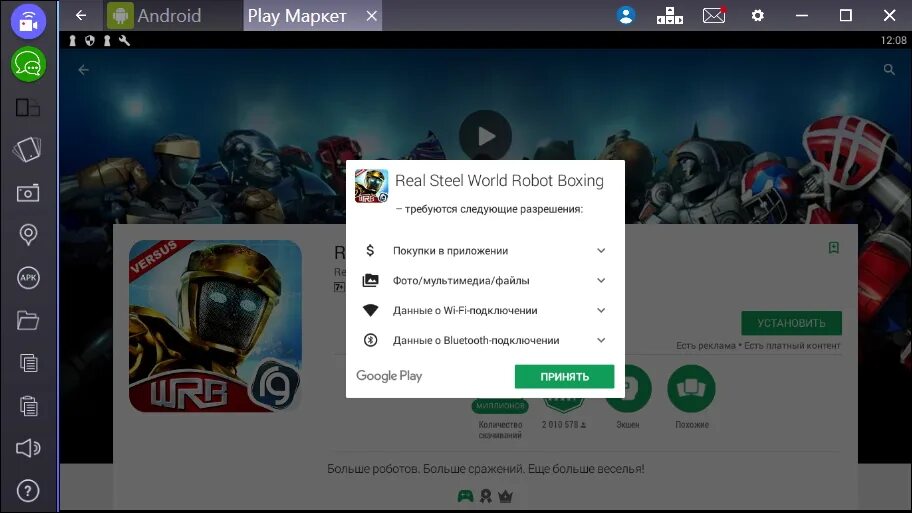This screenshot has width=912, height=513.
Task: Close the Play Маркет tab
Action: [372, 16]
